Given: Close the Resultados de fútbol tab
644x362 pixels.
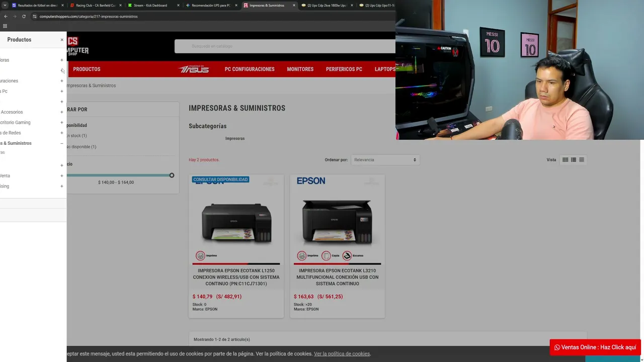Looking at the screenshot, I should coord(62,6).
